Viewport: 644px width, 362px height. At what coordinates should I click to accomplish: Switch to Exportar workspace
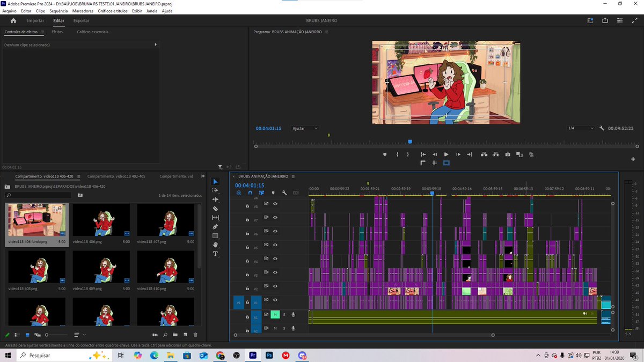(82, 20)
